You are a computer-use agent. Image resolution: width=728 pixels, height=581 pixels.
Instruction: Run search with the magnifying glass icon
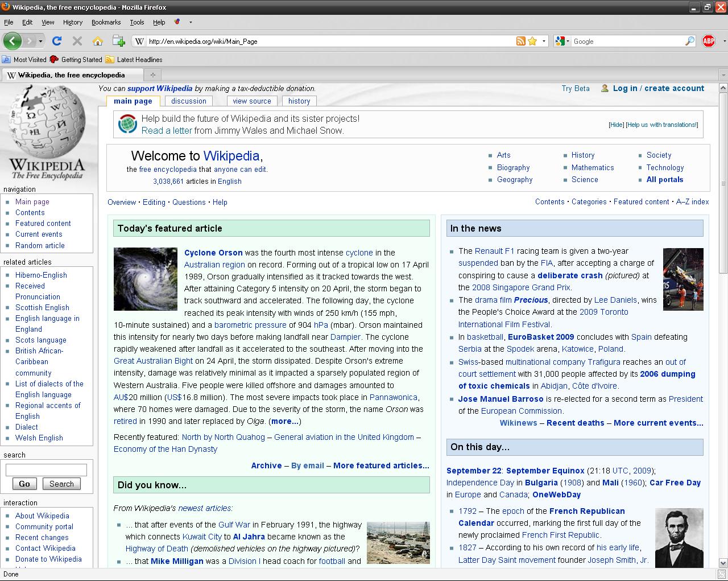coord(690,41)
